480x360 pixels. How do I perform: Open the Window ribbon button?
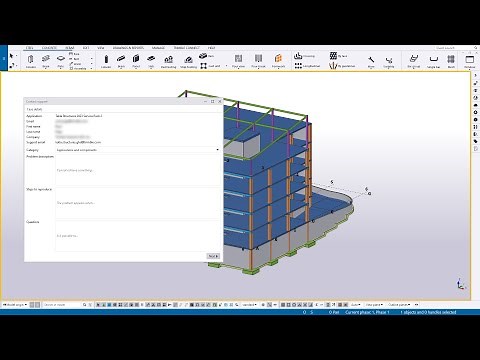coord(469,61)
